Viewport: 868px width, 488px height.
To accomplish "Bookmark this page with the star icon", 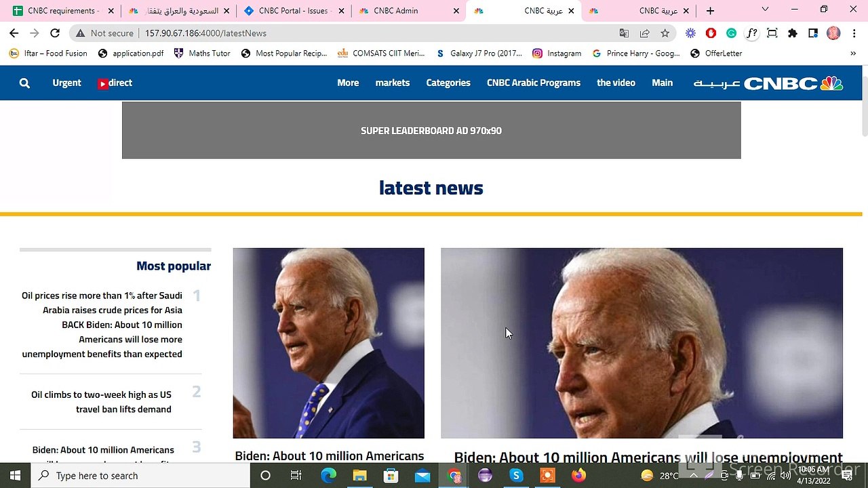I will tap(665, 33).
